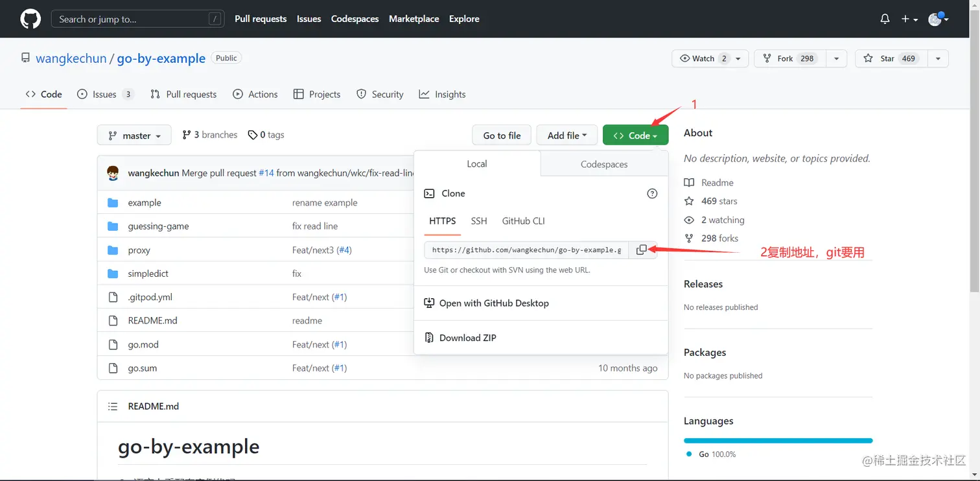The width and height of the screenshot is (980, 481).
Task: Click Open with GitHub Desktop
Action: 486,303
